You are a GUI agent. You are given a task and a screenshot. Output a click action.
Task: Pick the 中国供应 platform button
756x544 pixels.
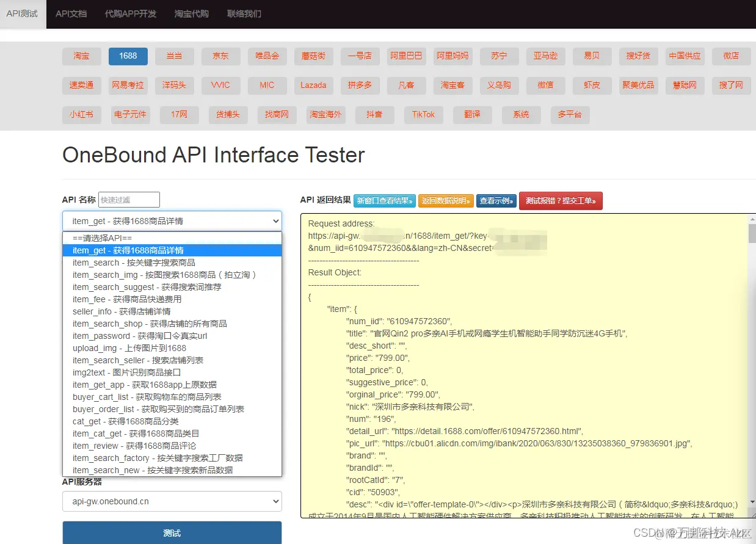click(x=685, y=56)
